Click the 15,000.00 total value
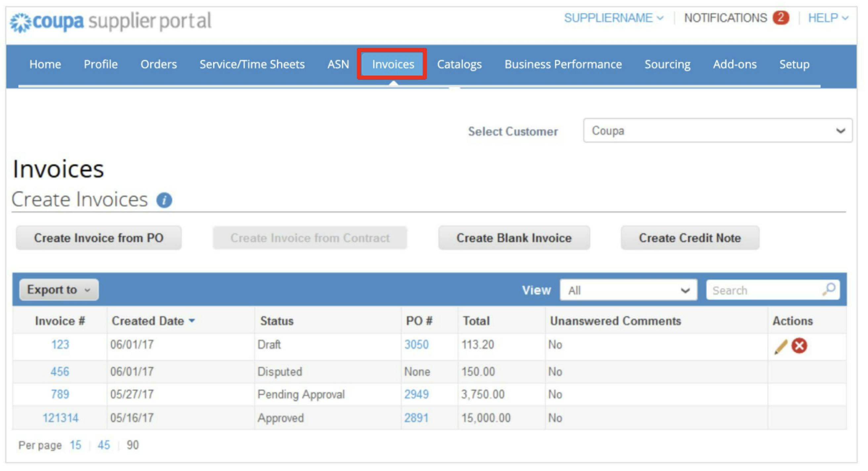The image size is (868, 471). click(x=486, y=418)
